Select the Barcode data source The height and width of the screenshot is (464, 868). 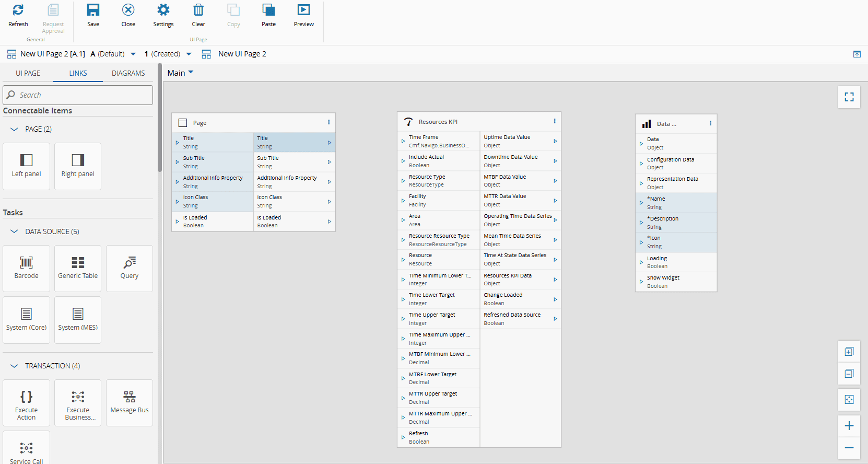coord(26,268)
